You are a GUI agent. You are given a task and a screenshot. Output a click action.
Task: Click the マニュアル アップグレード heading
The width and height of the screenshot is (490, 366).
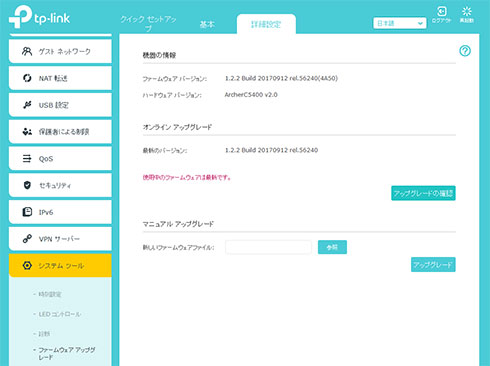coord(178,224)
